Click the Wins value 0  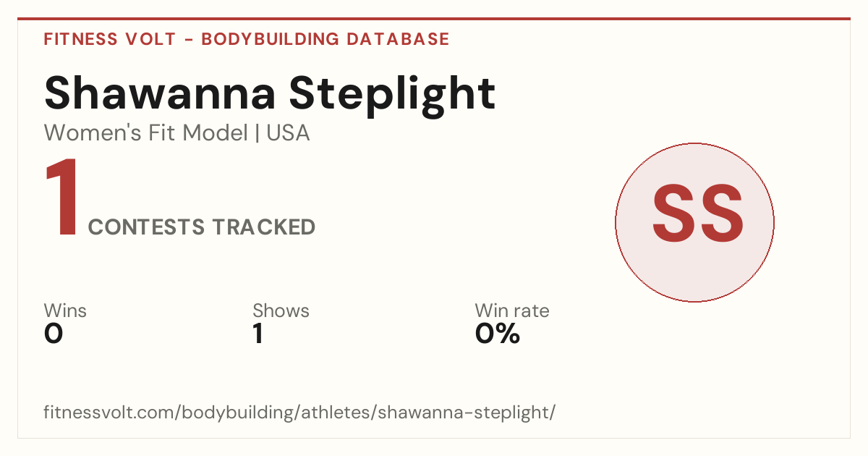54,334
